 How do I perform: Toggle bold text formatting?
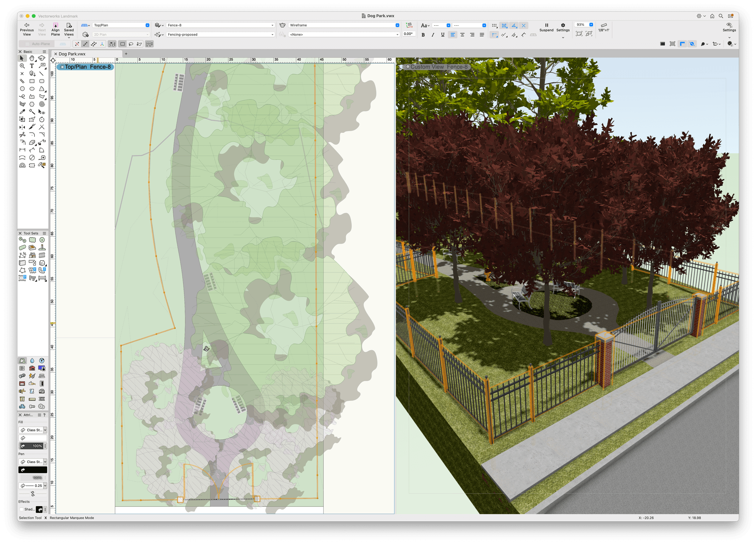423,34
